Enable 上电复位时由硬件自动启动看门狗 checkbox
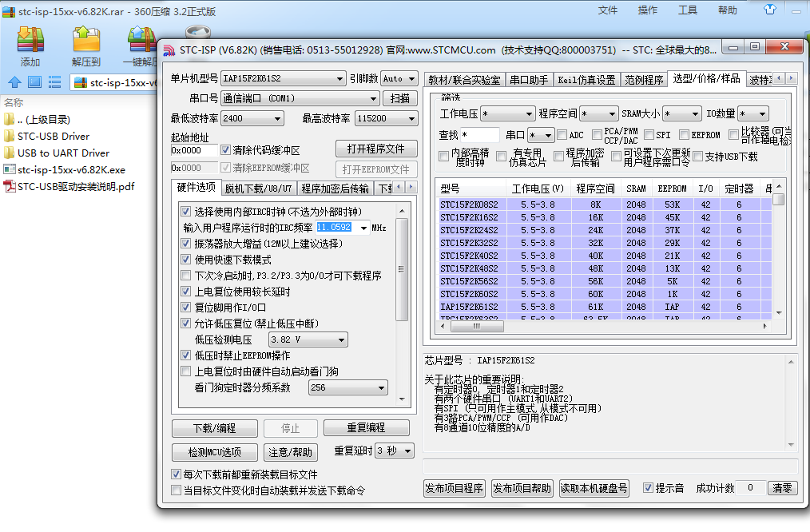The height and width of the screenshot is (532, 810). pos(186,371)
